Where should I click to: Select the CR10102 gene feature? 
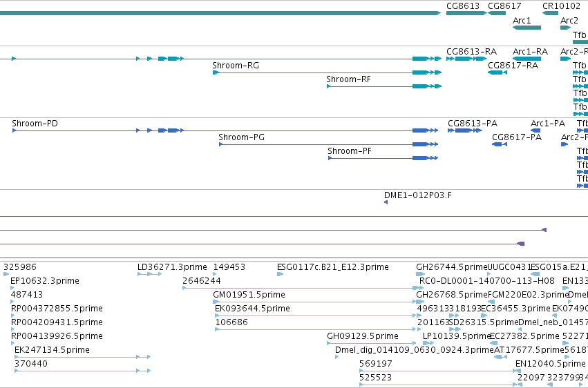tap(550, 13)
